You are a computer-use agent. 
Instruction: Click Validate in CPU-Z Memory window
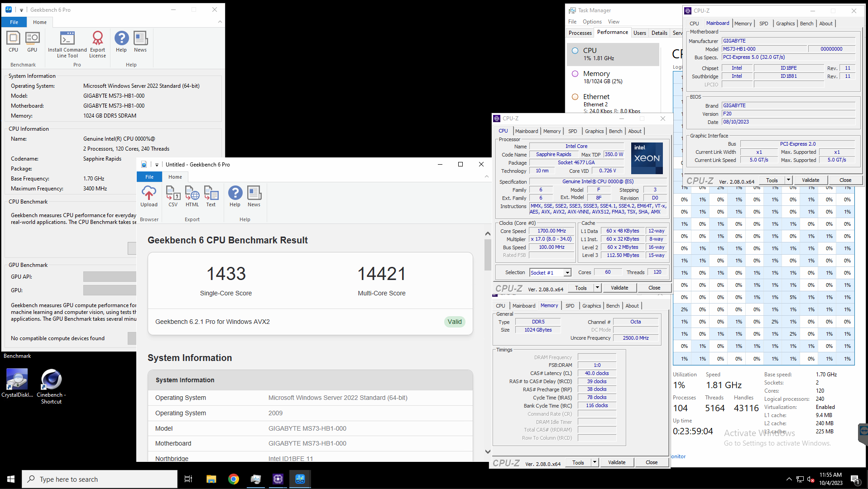pos(617,462)
